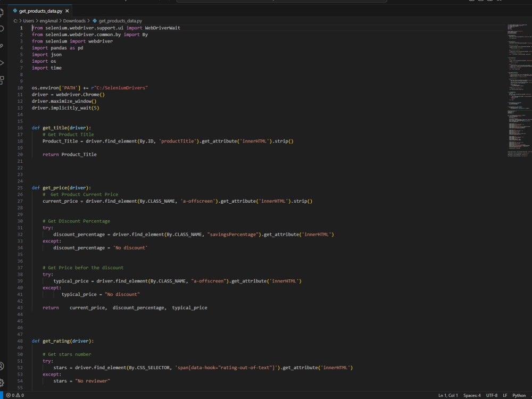Click the Ln 1, Col 1 cursor position
The image size is (532, 399).
[448, 395]
